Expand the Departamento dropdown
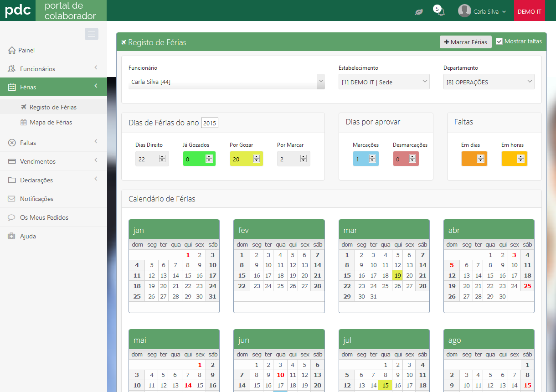Screen dimensions: 556x392 489,82
